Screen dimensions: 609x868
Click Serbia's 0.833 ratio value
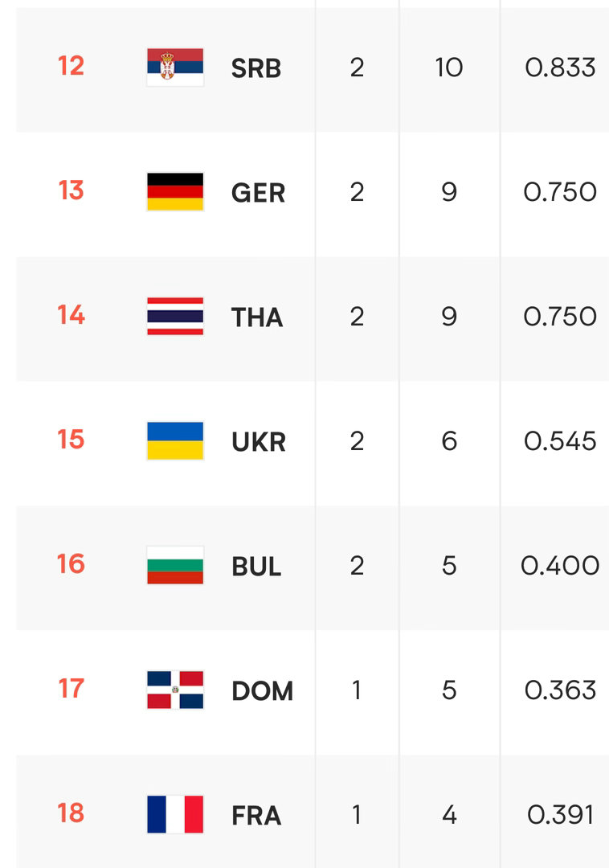(x=560, y=68)
